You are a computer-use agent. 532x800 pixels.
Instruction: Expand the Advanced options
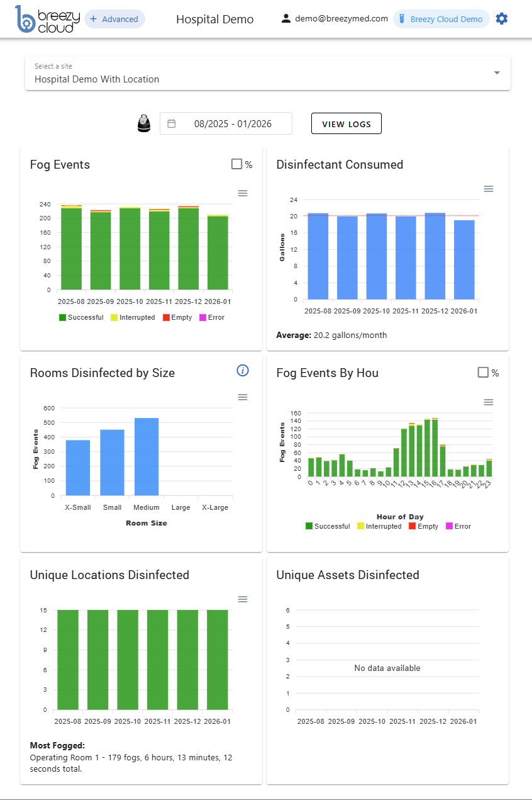point(114,19)
